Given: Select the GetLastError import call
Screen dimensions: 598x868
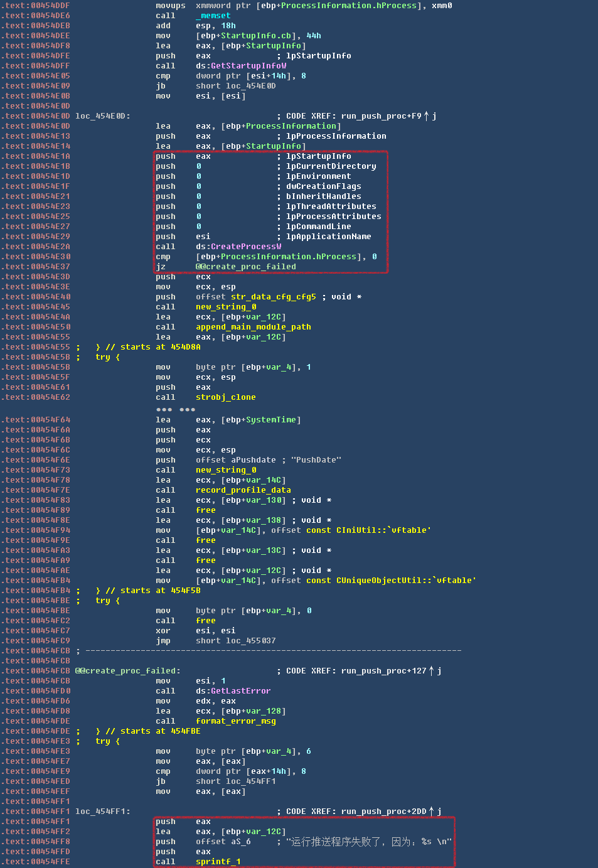Looking at the screenshot, I should tap(240, 691).
